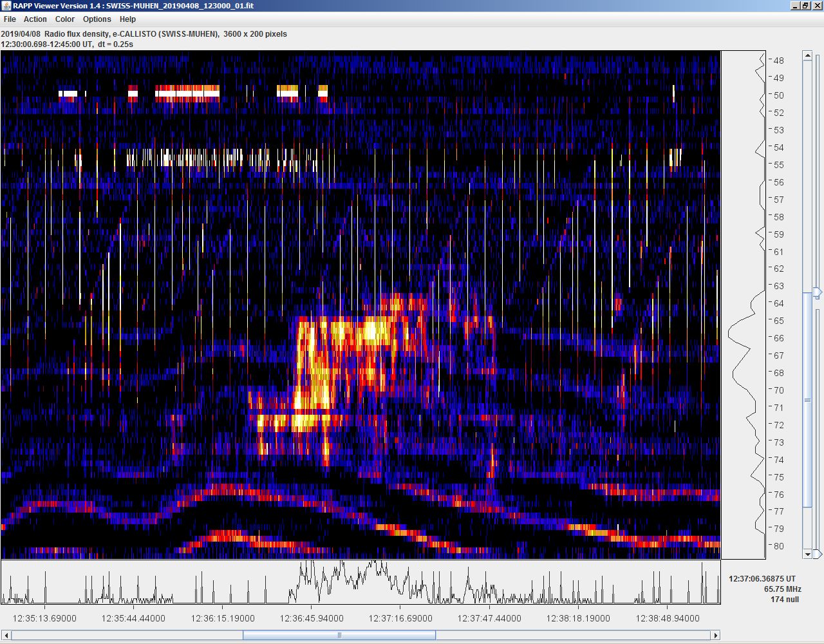Click the cursor time readout 12:37:06.36875 UT
824x644 pixels.
(x=762, y=579)
